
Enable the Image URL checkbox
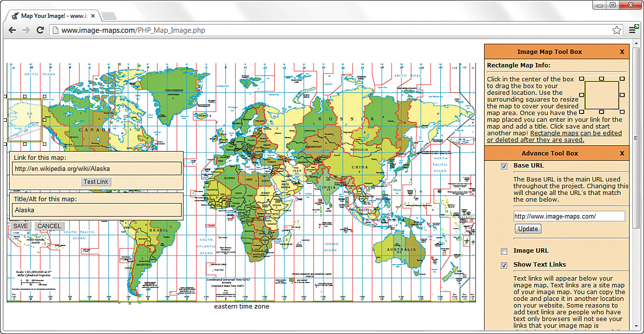click(x=504, y=251)
